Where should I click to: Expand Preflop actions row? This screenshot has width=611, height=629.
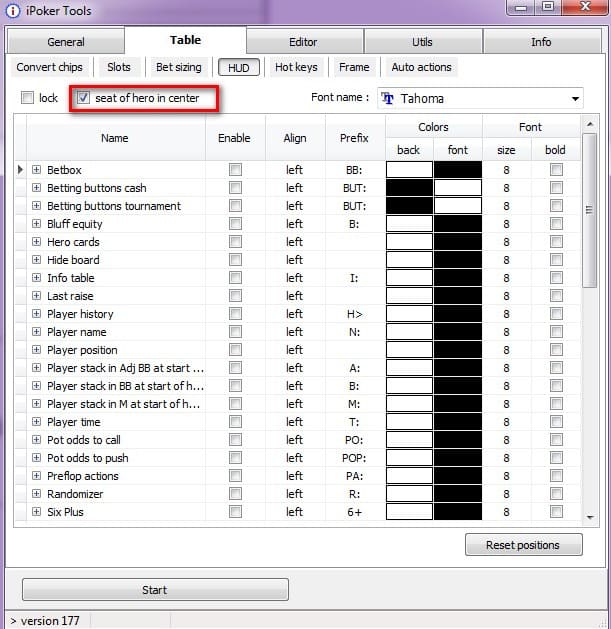click(x=37, y=475)
